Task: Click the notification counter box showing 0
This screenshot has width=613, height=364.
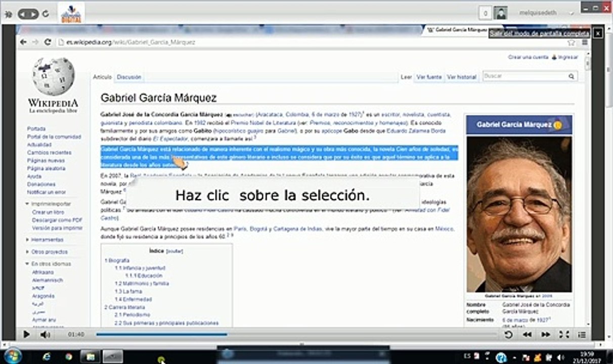Action: [485, 13]
